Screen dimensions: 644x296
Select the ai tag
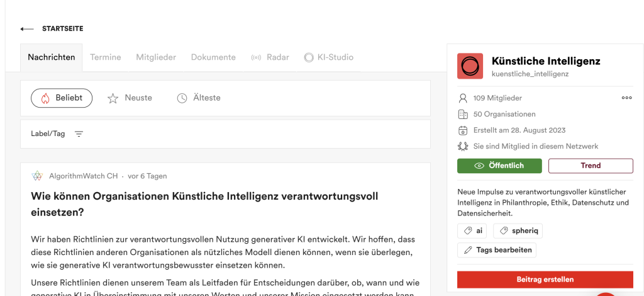pyautogui.click(x=473, y=231)
